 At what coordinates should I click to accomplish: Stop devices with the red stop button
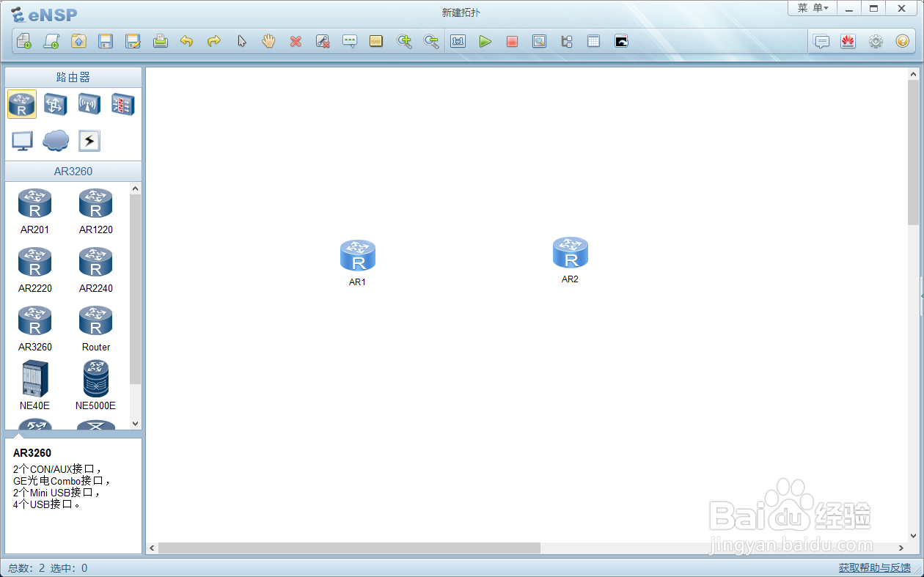[x=512, y=42]
